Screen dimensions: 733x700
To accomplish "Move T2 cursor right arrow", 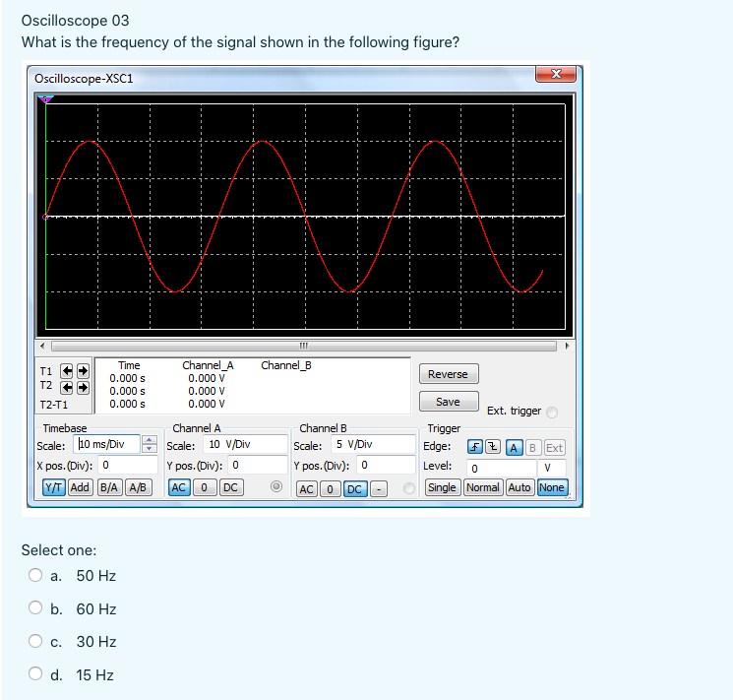I will click(x=83, y=388).
